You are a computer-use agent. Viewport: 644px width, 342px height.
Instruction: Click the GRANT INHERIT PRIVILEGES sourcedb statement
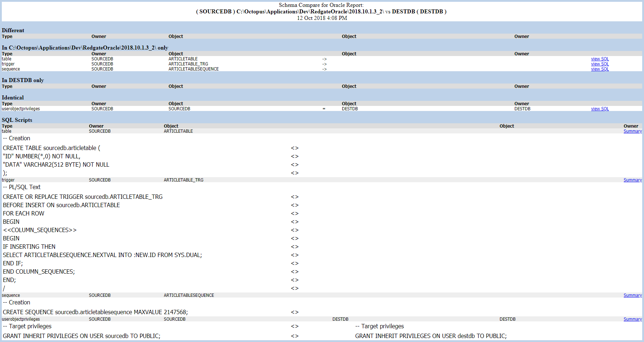click(x=81, y=336)
